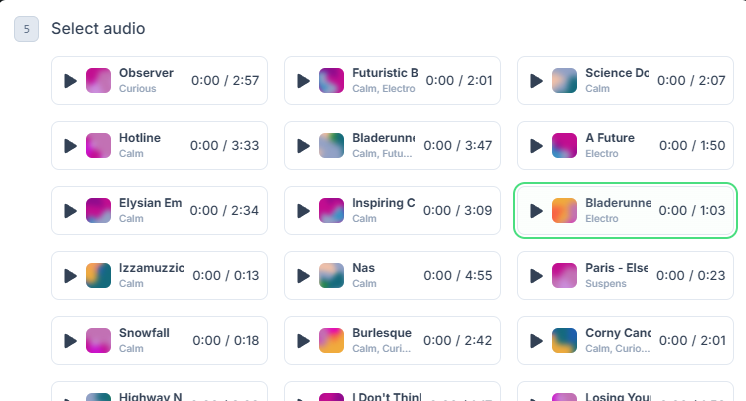Play the Paris - Else suspense track

click(537, 276)
